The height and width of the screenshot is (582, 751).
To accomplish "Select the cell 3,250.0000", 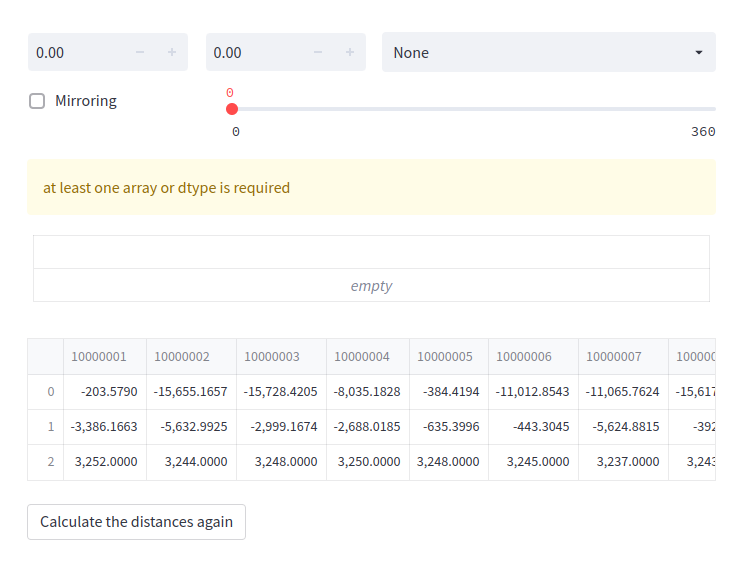I will 368,462.
